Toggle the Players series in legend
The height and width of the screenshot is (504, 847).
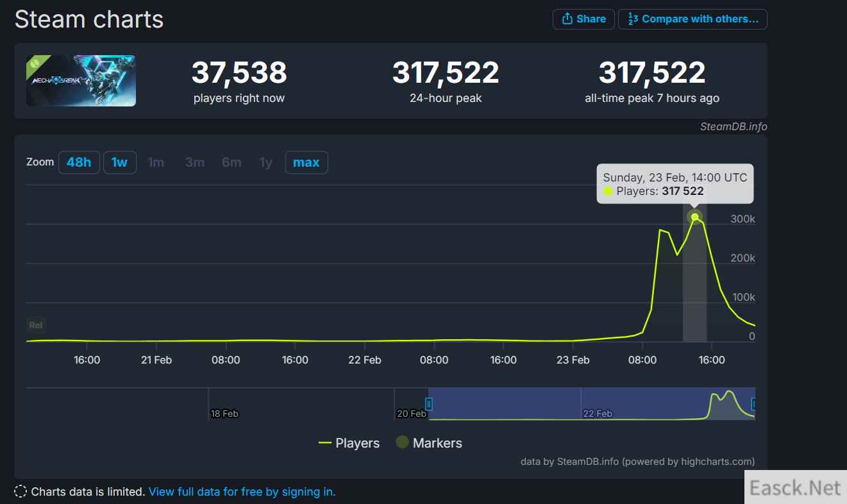349,443
